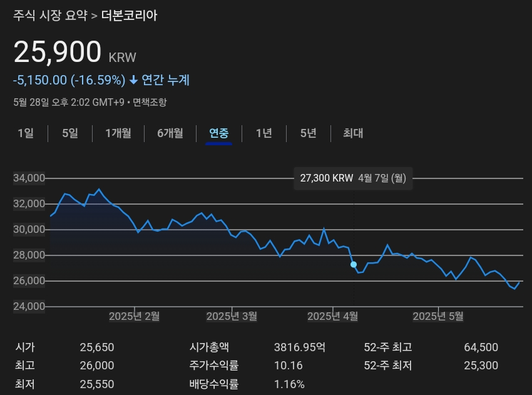Select the 5일 time range tab
The image size is (532, 395).
point(69,133)
